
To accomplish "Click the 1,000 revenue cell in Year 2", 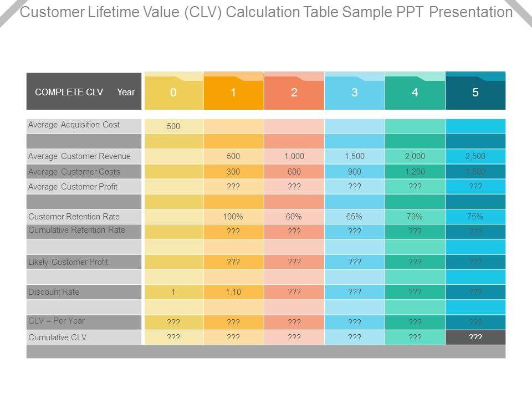I will pos(294,156).
